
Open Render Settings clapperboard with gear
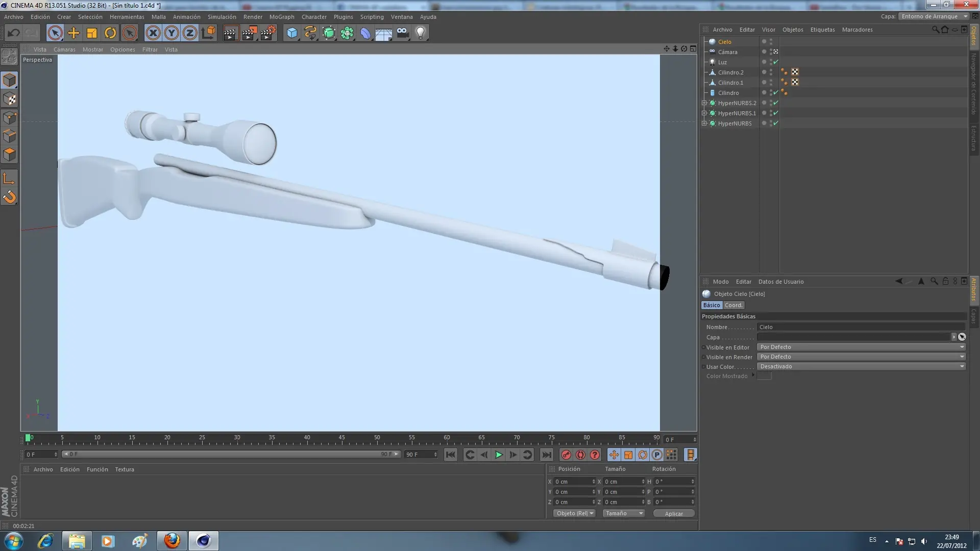click(x=268, y=33)
